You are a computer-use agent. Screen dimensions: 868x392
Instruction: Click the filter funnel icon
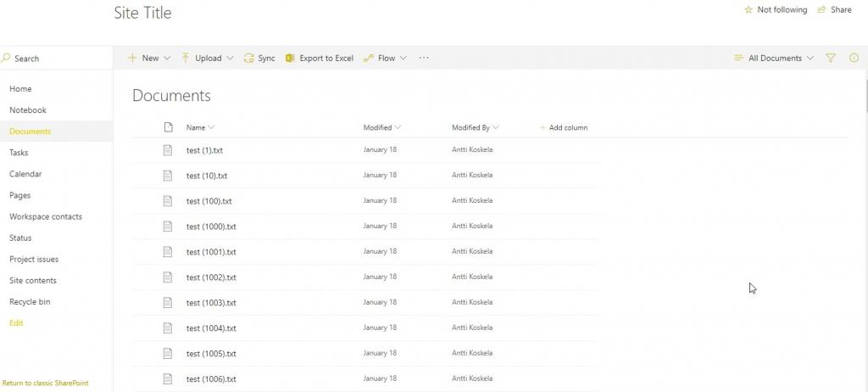point(831,59)
